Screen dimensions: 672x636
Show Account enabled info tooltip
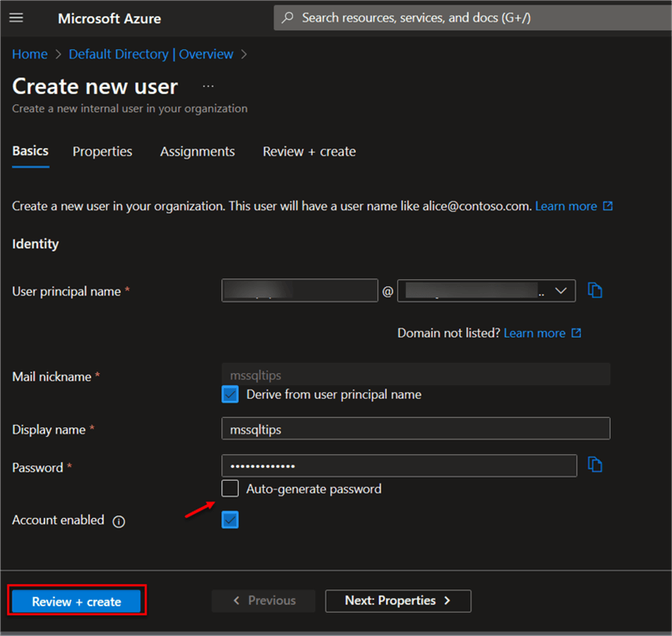(119, 521)
